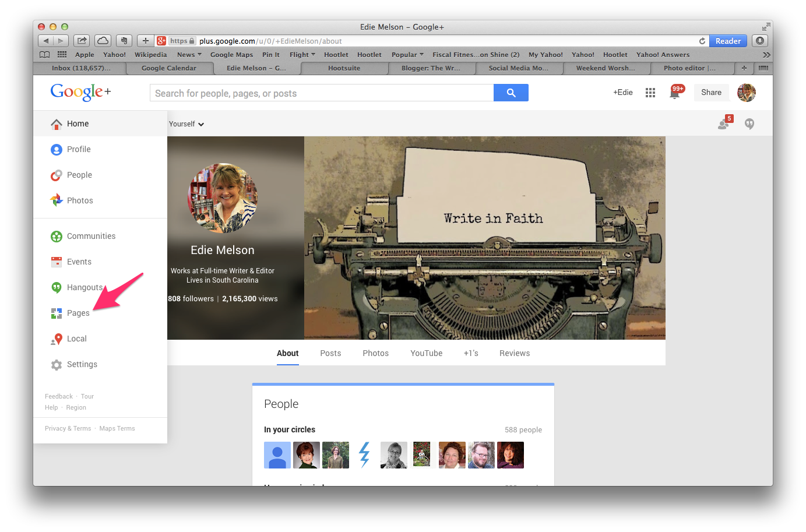Open the Google Maps bookmark
This screenshot has width=806, height=532.
pos(231,55)
